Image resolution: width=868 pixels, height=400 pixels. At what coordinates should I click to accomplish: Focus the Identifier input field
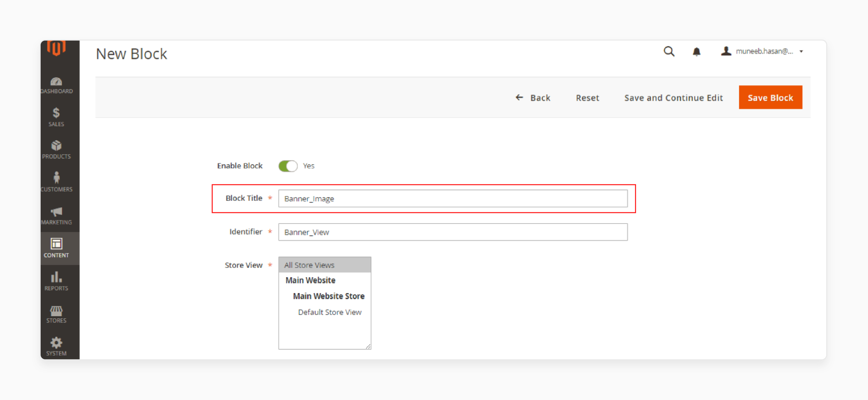point(453,232)
